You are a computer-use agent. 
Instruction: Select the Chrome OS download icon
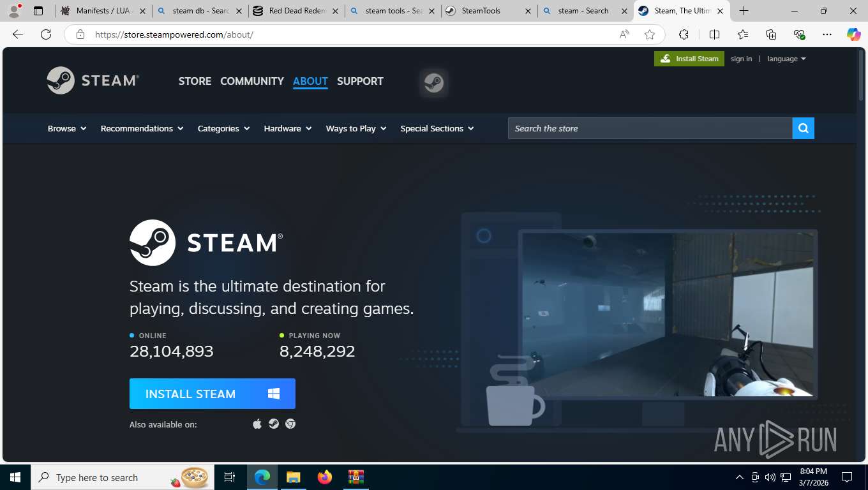(290, 424)
